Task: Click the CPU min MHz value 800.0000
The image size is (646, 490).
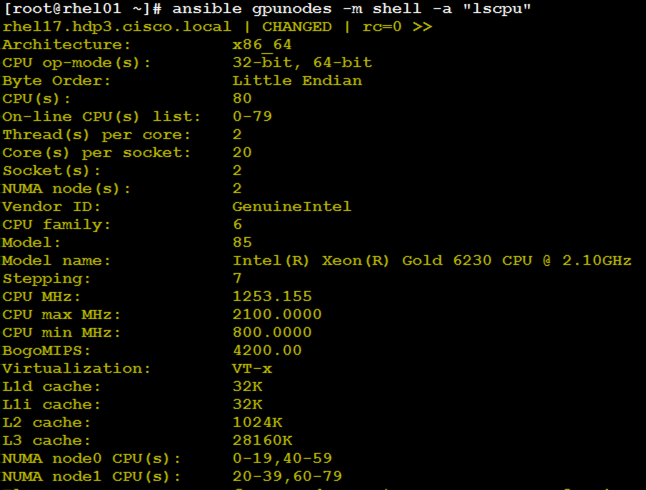Action: tap(272, 332)
